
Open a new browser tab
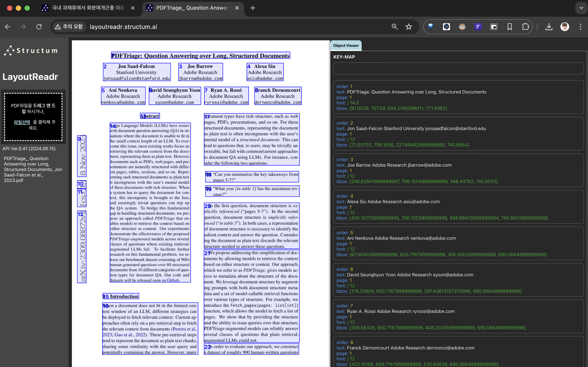253,8
